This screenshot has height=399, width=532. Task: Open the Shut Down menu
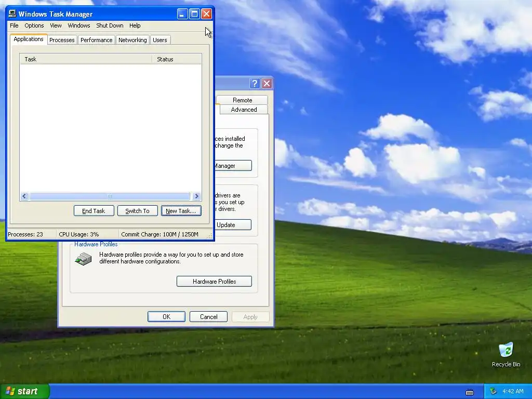[x=110, y=25]
